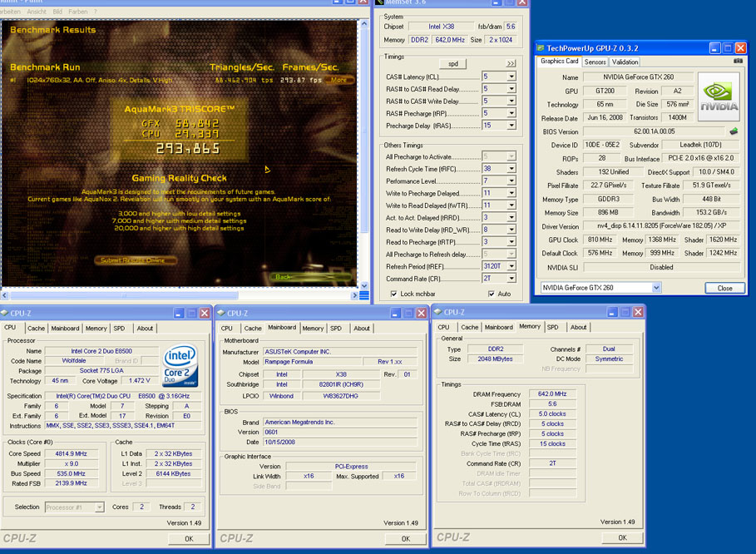Click the Close button in GPU-Z
This screenshot has width=756, height=554.
[x=724, y=288]
